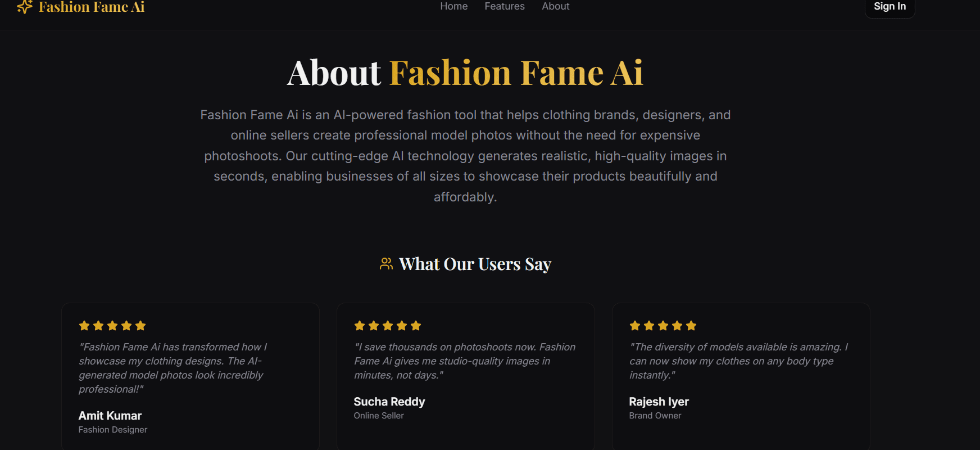Click the fifth star on Sucha Reddy's review
Viewport: 980px width, 450px height.
pos(416,325)
